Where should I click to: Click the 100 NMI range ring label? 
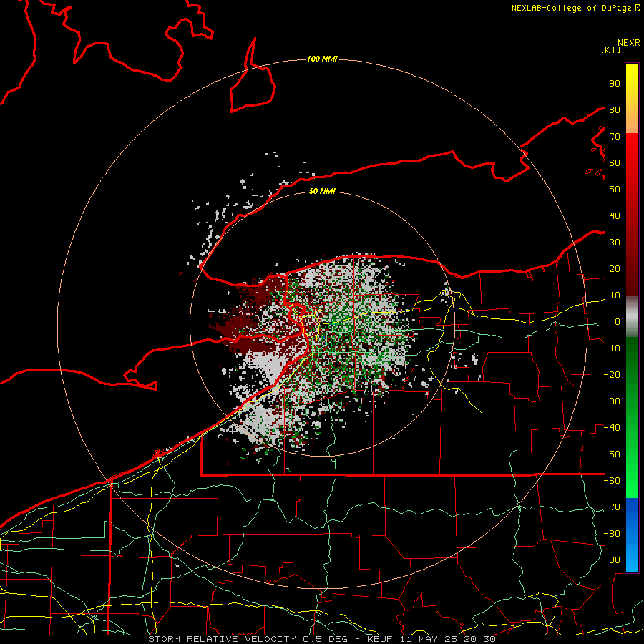pyautogui.click(x=322, y=59)
